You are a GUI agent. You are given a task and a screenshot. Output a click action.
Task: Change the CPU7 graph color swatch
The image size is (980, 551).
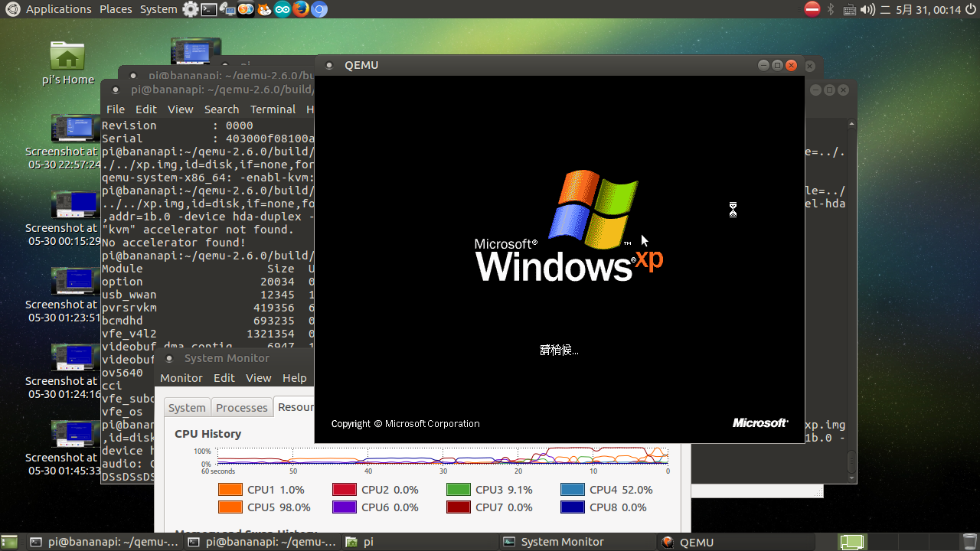coord(458,507)
